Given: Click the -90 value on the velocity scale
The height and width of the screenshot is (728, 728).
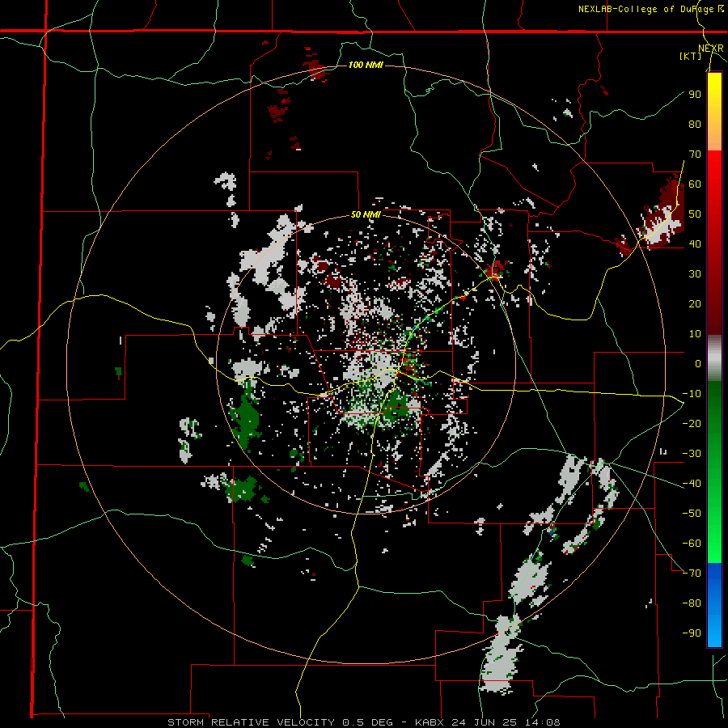Looking at the screenshot, I should (692, 633).
